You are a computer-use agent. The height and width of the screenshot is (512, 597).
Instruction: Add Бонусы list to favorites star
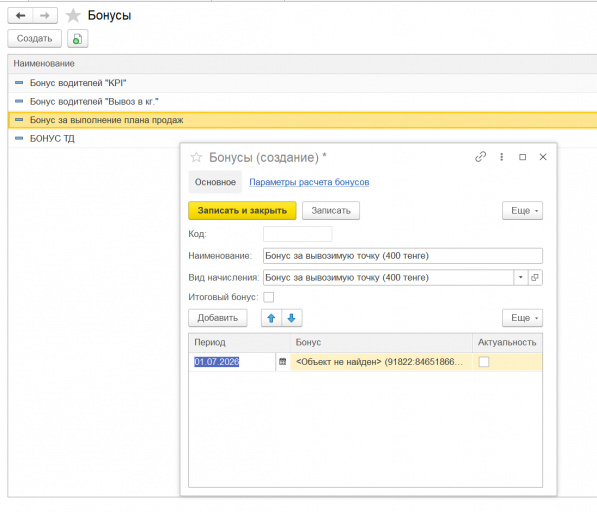73,16
